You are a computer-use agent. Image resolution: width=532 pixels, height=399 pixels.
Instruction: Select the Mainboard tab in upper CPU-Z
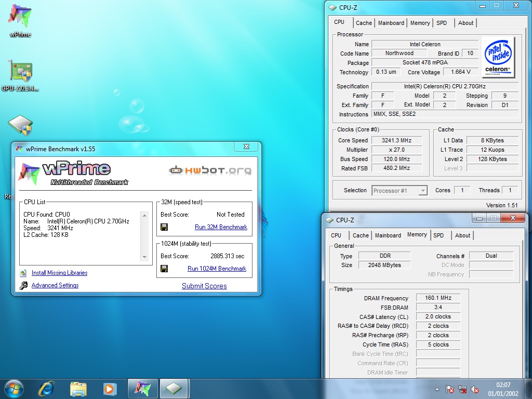[x=391, y=23]
